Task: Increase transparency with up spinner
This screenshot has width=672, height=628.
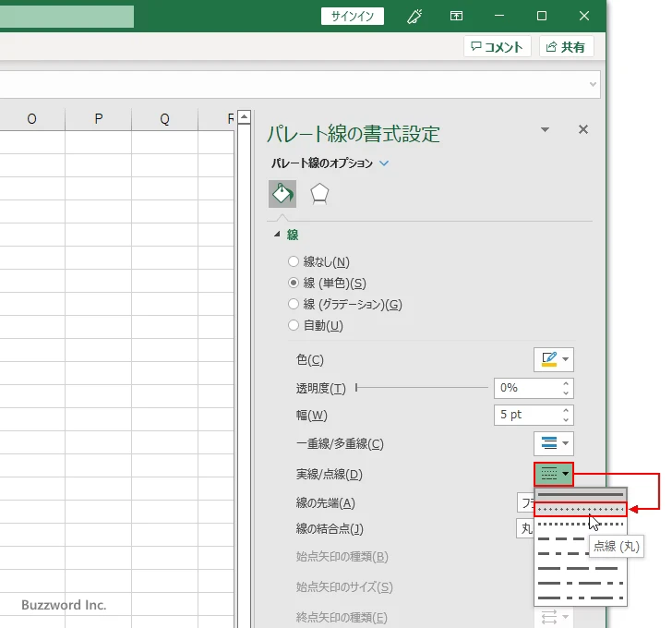Action: tap(566, 383)
